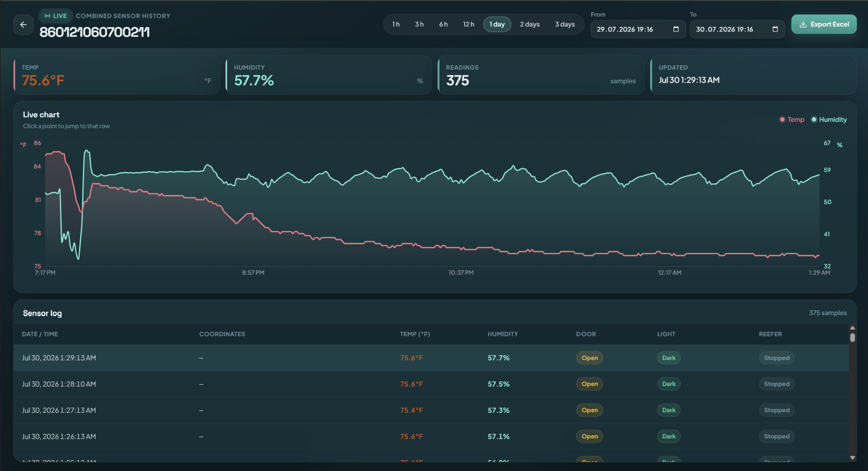Image resolution: width=868 pixels, height=471 pixels.
Task: Click the sensor log scrollbar up arrow
Action: click(852, 328)
